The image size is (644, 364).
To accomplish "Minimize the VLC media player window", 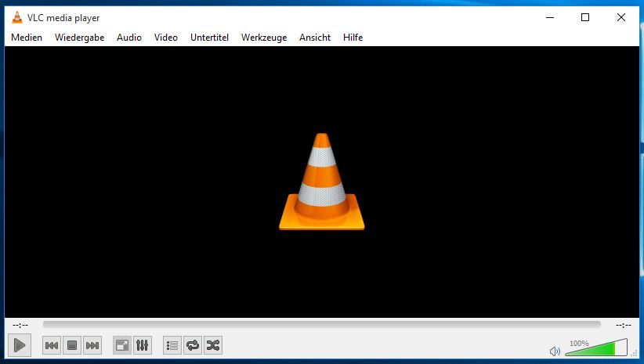I will (550, 17).
